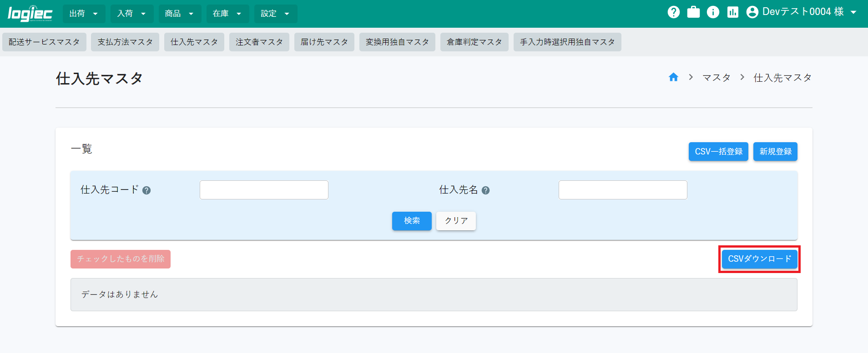868x353 pixels.
Task: Open the 出荷 dropdown menu
Action: (x=84, y=14)
